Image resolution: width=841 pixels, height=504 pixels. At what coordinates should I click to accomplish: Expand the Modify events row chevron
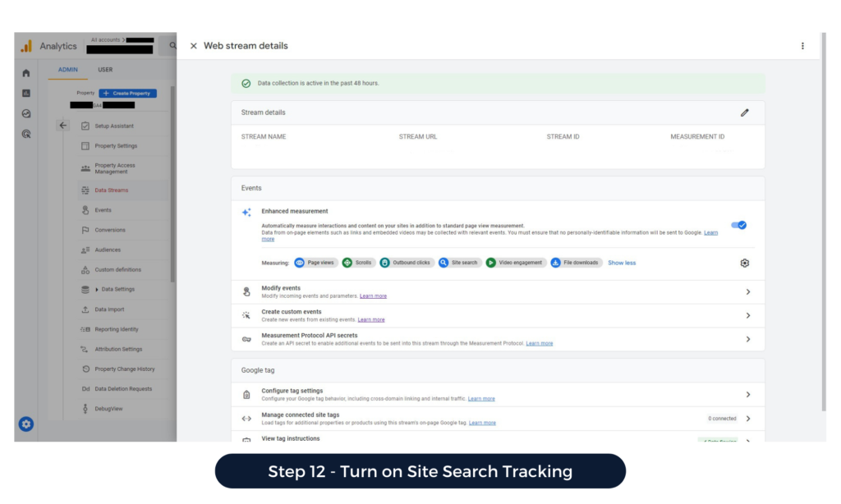coord(747,292)
